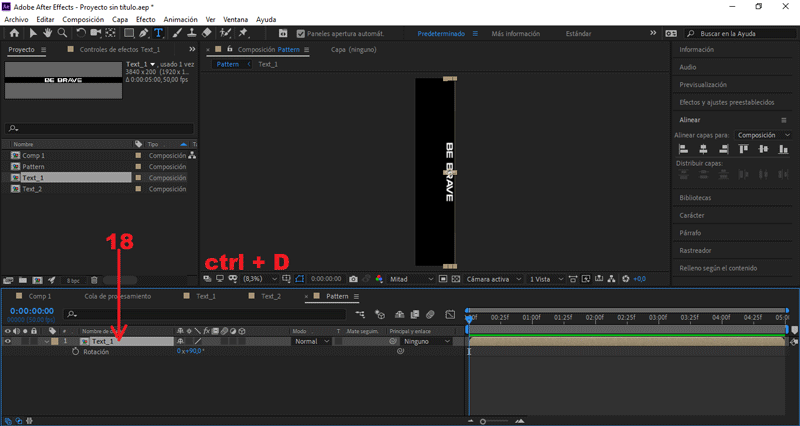Click the new folder icon in Project panel
This screenshot has width=800, height=426.
[23, 281]
